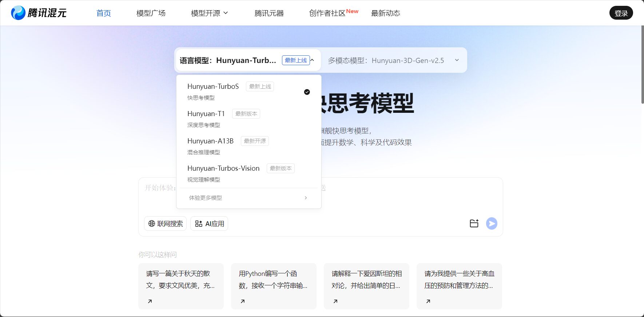Go to 首页 tab
Viewport: 644px width, 317px height.
[104, 13]
